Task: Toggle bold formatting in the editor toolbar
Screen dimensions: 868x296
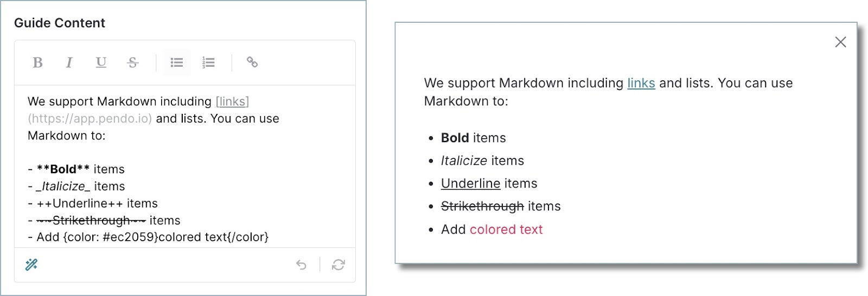Action: pyautogui.click(x=37, y=62)
